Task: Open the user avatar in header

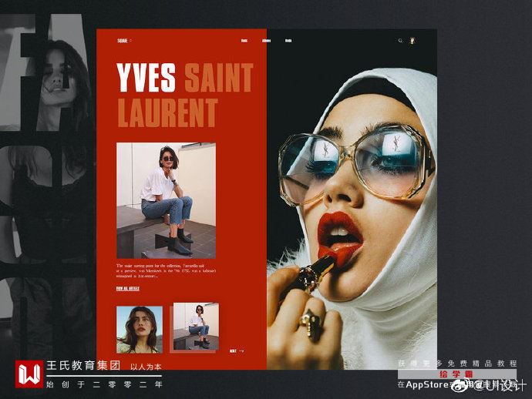Action: tap(412, 41)
